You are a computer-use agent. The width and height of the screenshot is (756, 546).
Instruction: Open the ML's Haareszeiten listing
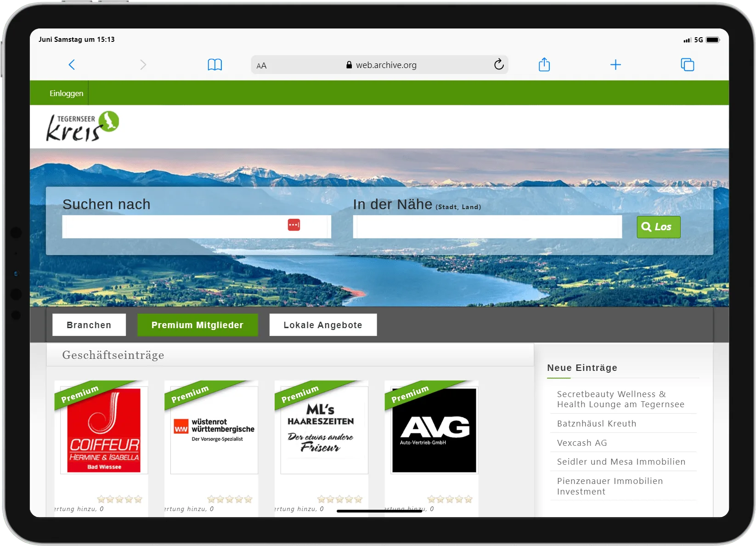click(324, 430)
